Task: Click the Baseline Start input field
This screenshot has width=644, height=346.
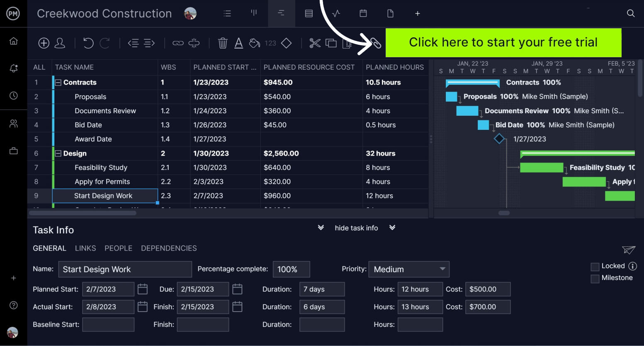Action: (108, 324)
